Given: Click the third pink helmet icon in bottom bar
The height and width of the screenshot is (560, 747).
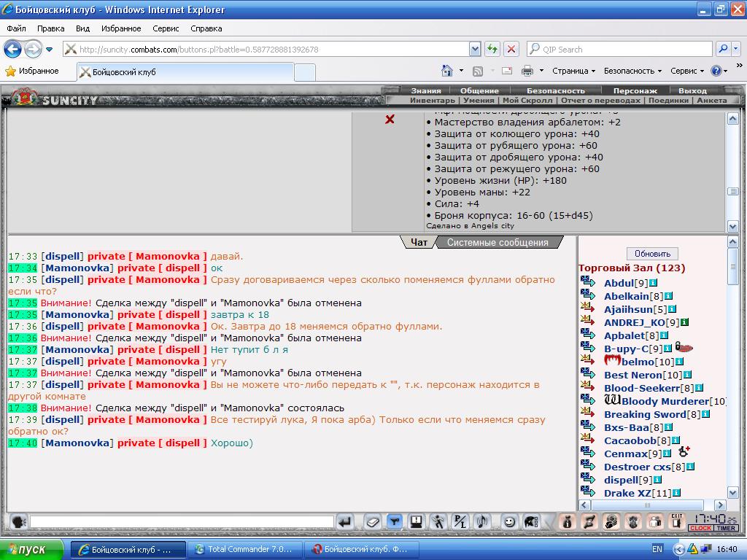Looking at the screenshot, I should (611, 522).
